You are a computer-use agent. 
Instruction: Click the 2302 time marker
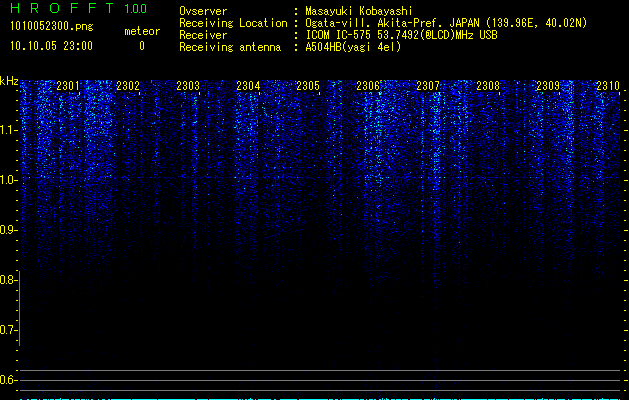[128, 85]
